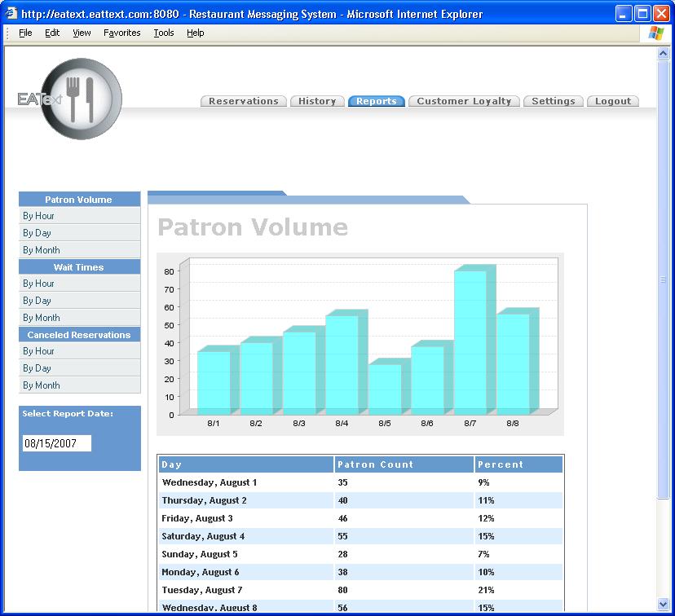
Task: Click the Windows flag logo in menu bar
Action: click(655, 33)
